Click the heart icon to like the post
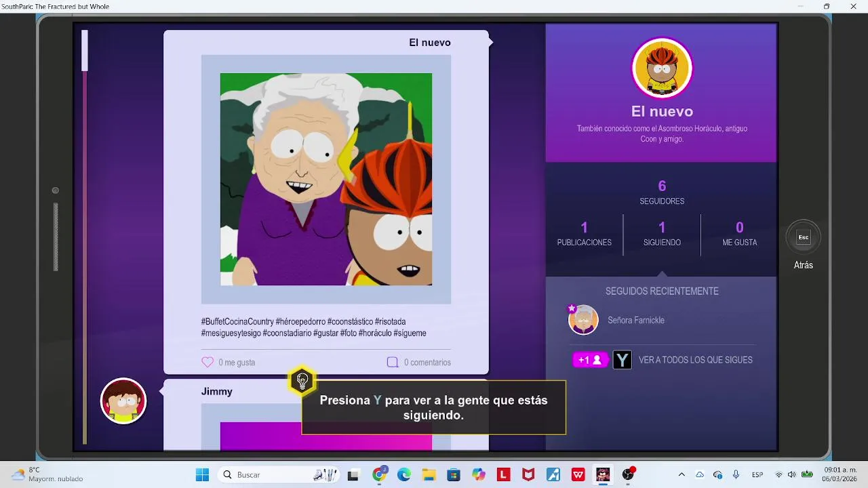 (x=208, y=363)
